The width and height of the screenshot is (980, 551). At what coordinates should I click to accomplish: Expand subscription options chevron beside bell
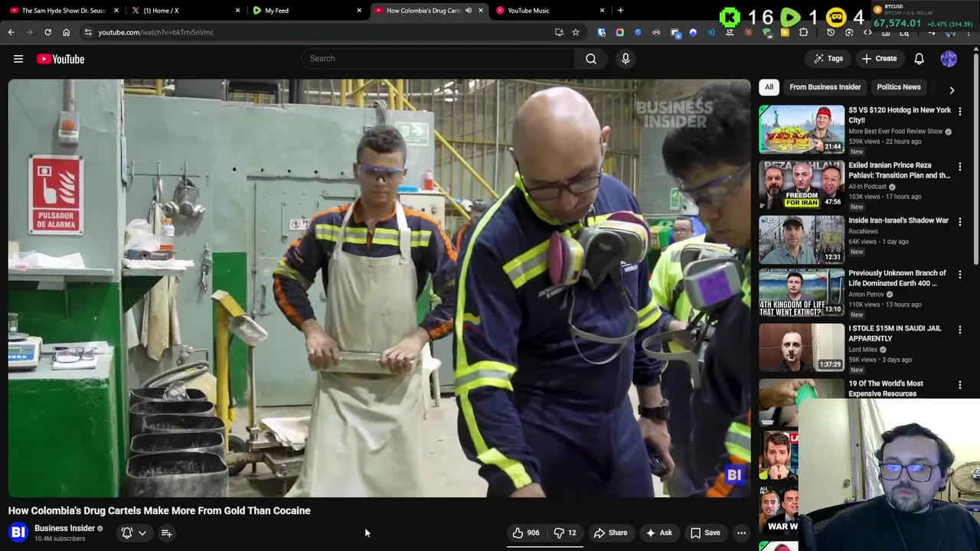coord(142,533)
